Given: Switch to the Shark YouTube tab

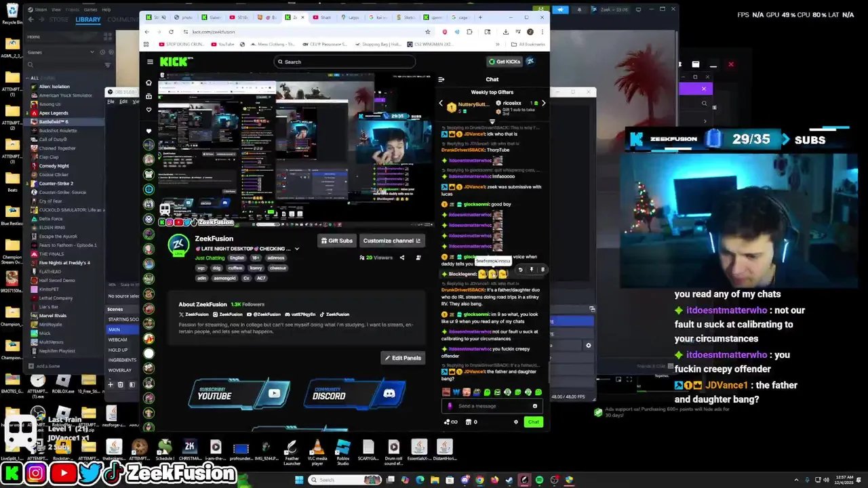Looking at the screenshot, I should click(x=323, y=17).
